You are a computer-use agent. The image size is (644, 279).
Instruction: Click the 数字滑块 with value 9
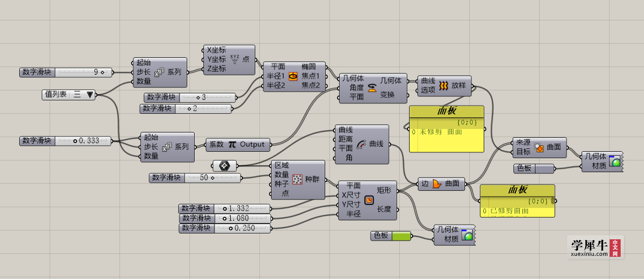pos(66,72)
